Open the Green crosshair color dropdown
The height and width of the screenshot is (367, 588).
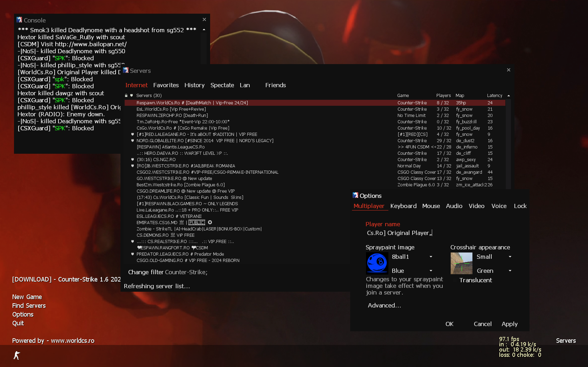(x=510, y=271)
